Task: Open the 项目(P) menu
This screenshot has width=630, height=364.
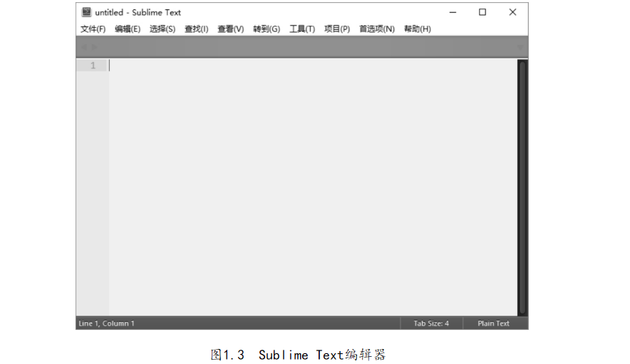Action: 337,29
